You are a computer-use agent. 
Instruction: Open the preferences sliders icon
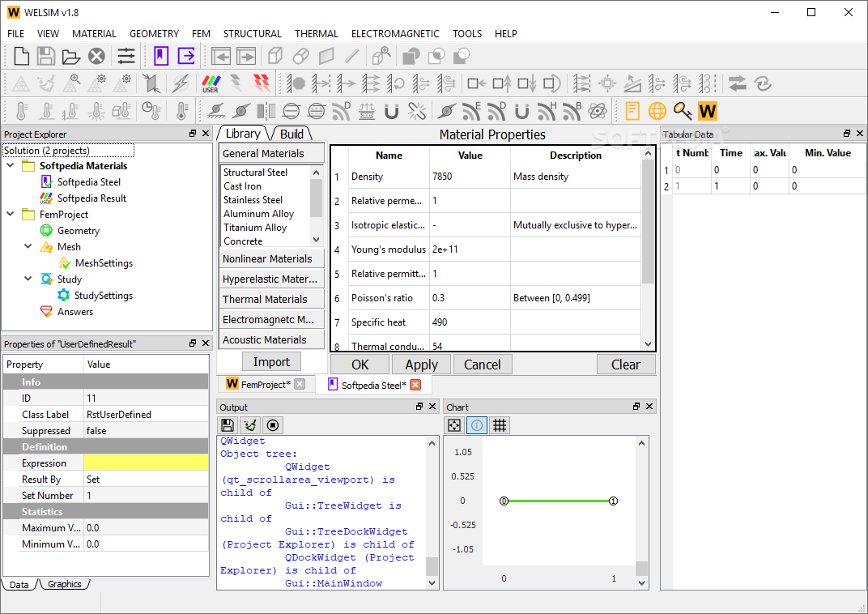(126, 56)
